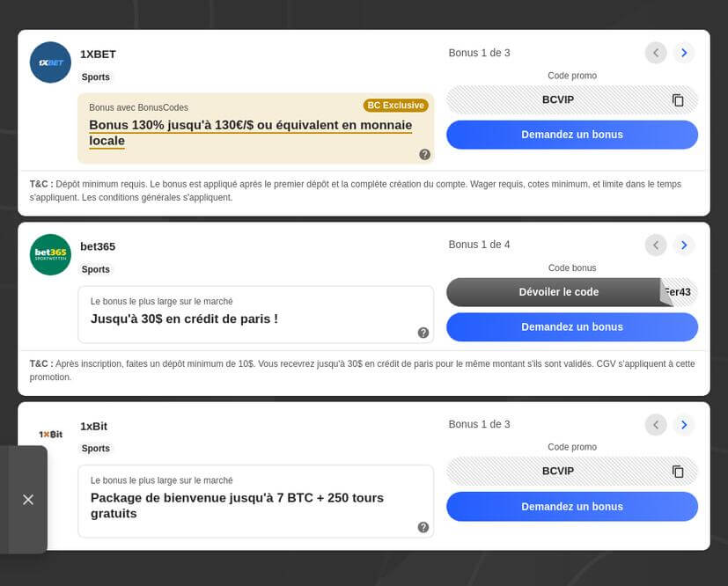Image resolution: width=728 pixels, height=586 pixels.
Task: Copy the 1XBET promo code BCVIP
Action: pos(678,100)
